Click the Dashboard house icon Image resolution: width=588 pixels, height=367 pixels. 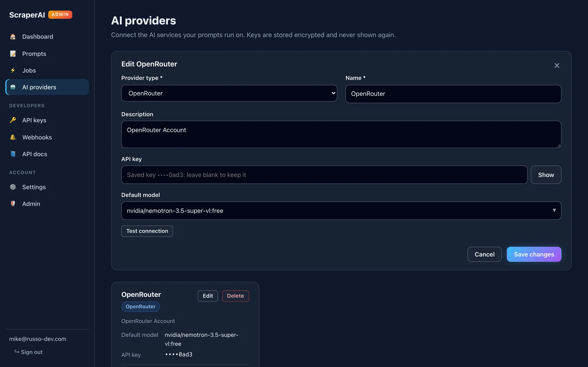[x=13, y=37]
